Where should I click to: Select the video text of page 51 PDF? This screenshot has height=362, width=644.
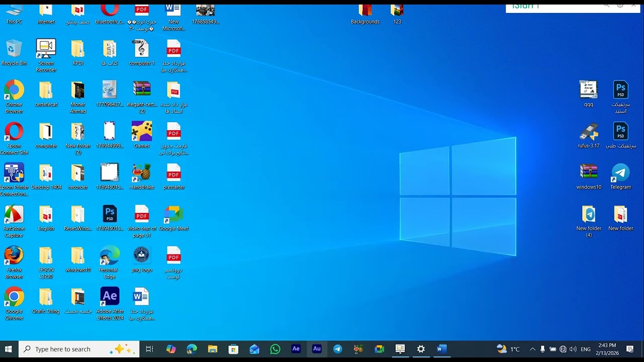(x=141, y=221)
